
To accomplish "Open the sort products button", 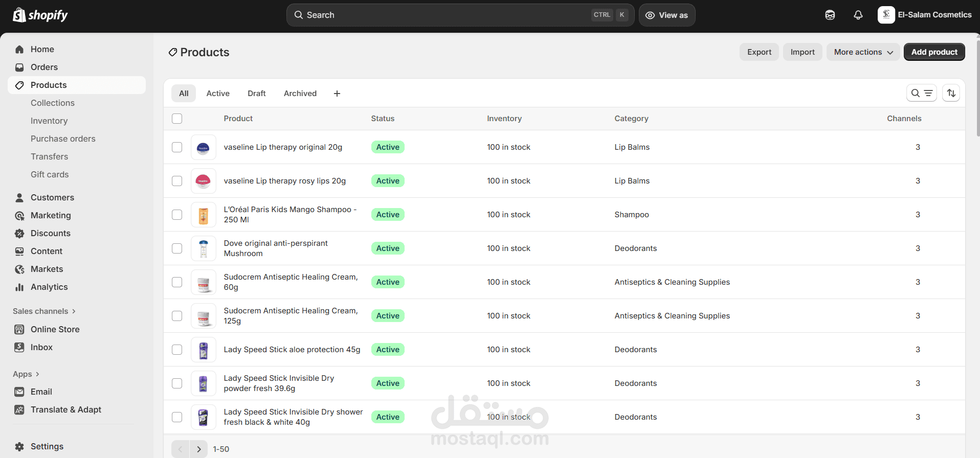I will coord(951,93).
